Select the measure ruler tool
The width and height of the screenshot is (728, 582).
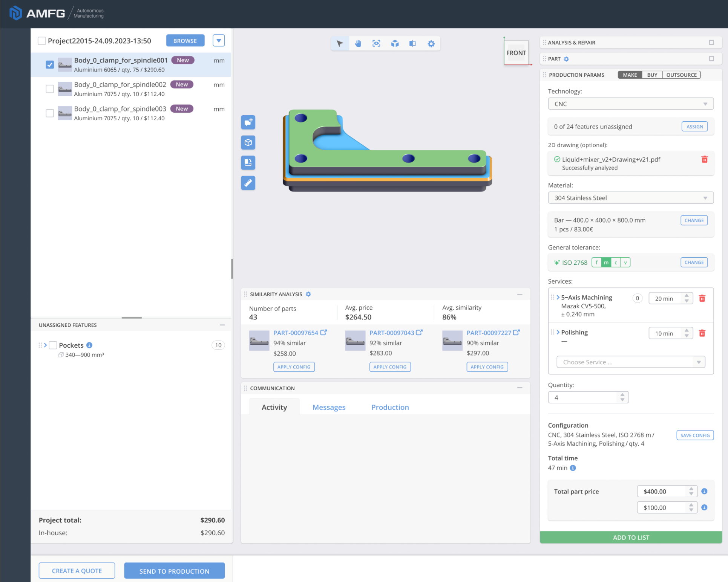coord(248,183)
